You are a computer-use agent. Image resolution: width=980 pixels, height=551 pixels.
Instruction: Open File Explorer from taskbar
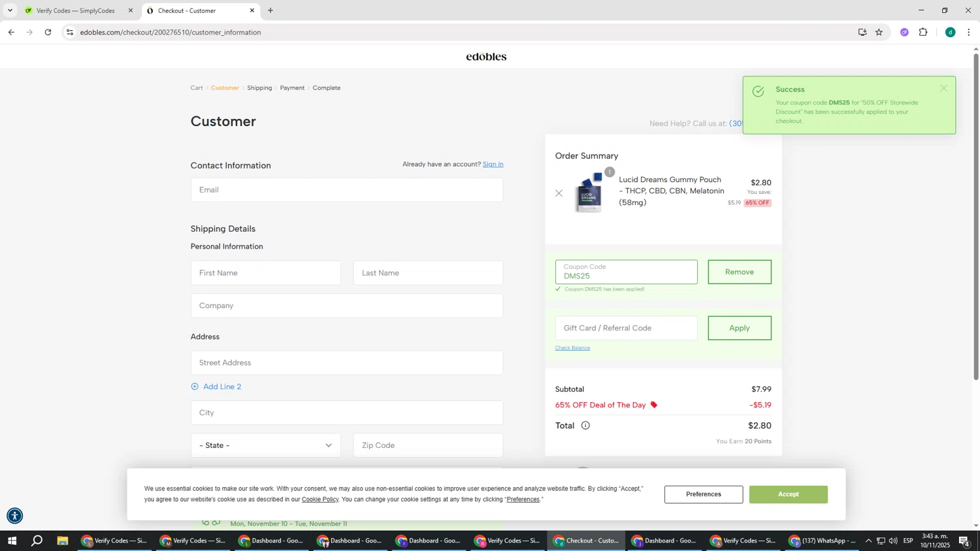coord(63,541)
